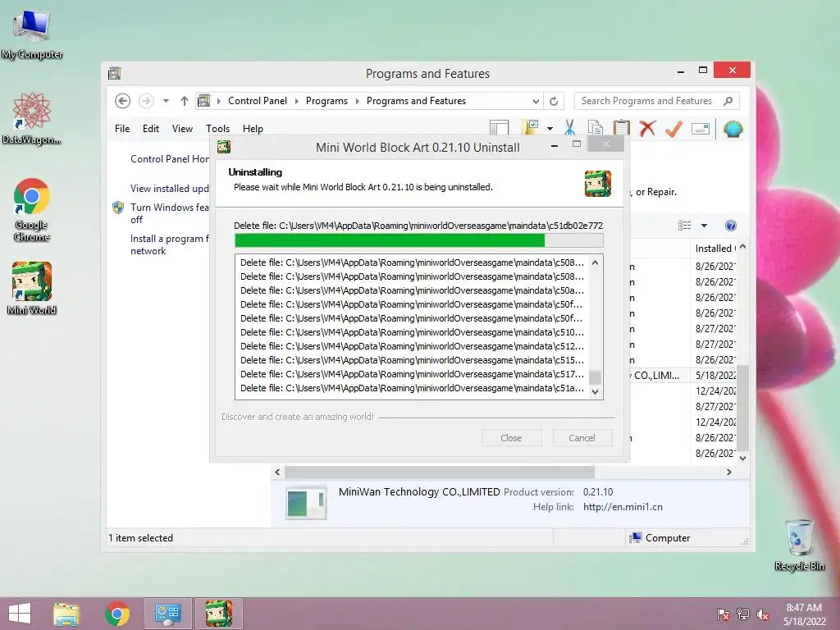Click the program thumbnail in details pane
The width and height of the screenshot is (840, 630).
pyautogui.click(x=305, y=503)
